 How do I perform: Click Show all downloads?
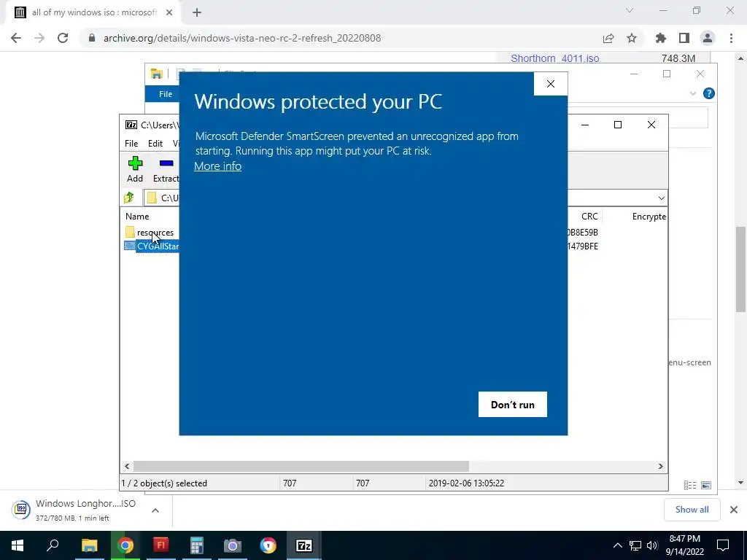(x=692, y=510)
